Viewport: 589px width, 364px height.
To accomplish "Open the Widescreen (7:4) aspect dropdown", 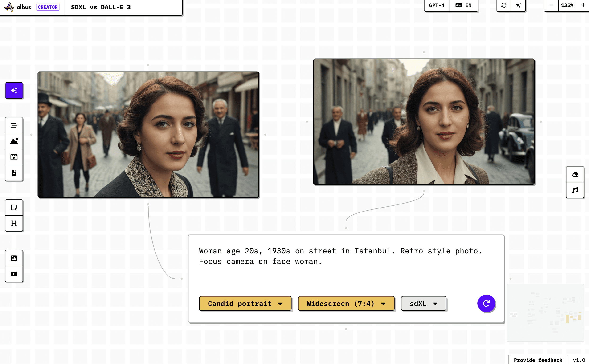I will (346, 304).
